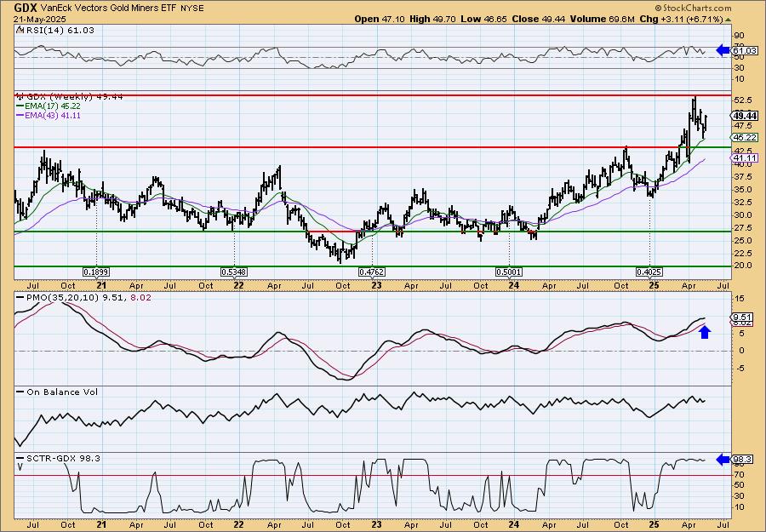The image size is (766, 532).
Task: Click the 0.5348 cycle label
Action: click(234, 272)
